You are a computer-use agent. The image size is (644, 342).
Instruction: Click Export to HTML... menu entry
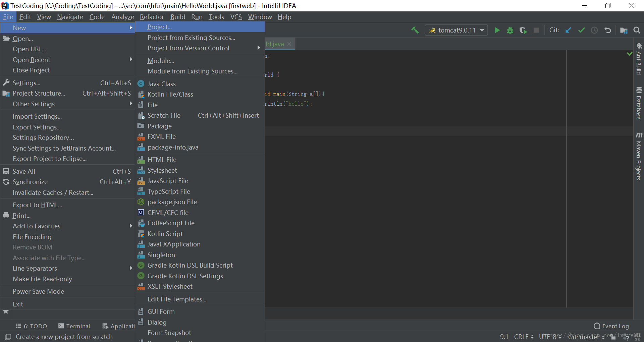click(x=68, y=205)
